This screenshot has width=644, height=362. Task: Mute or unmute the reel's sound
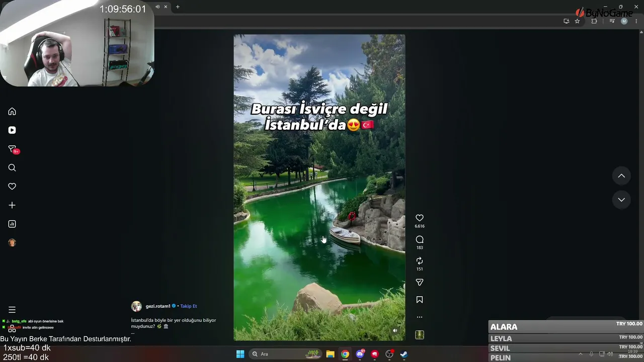tap(395, 330)
